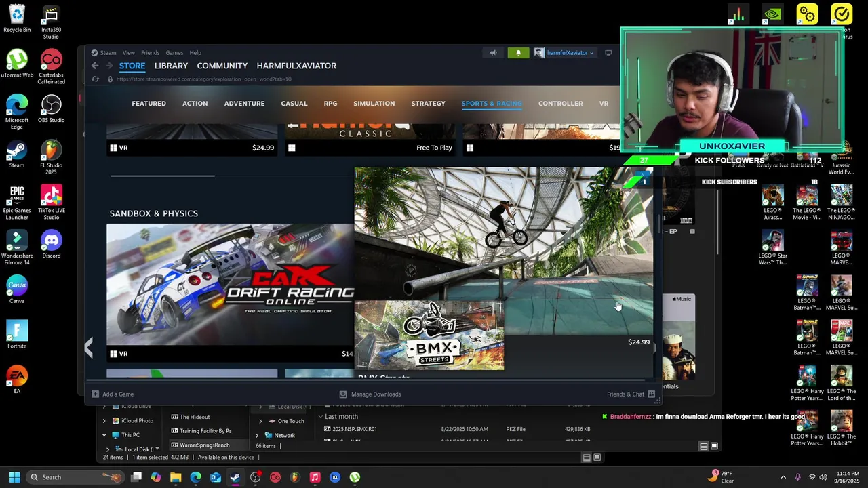The height and width of the screenshot is (488, 868).
Task: Open Apple Music from the taskbar
Action: (x=315, y=477)
